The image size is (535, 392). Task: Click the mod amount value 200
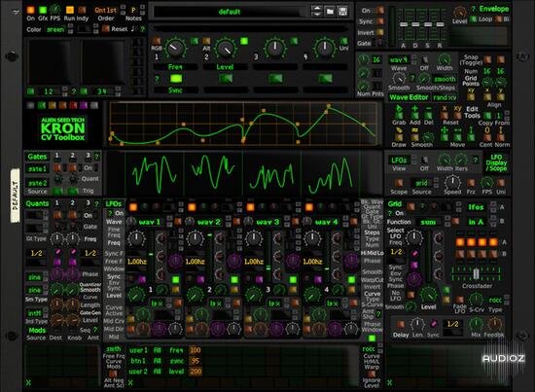tap(196, 372)
